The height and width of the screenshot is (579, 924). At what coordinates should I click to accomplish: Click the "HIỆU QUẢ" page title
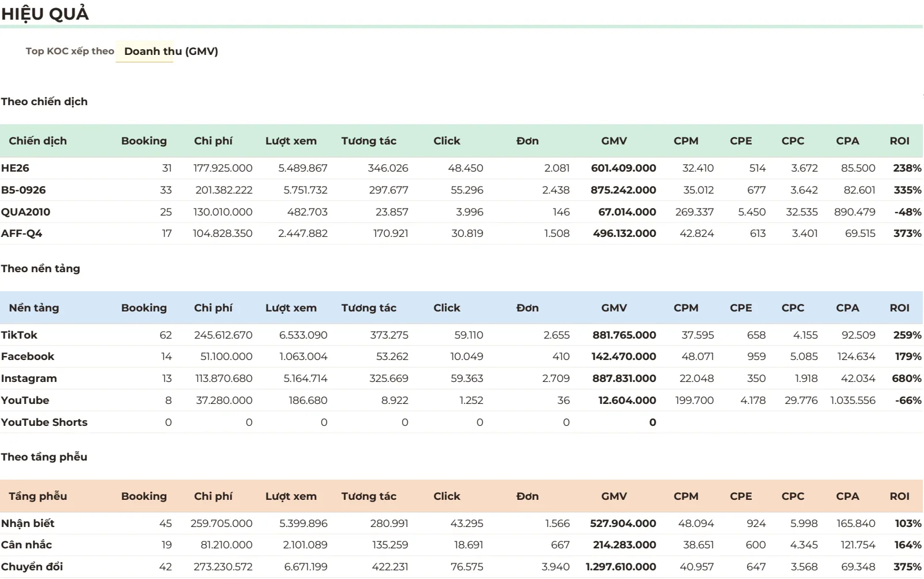(45, 14)
